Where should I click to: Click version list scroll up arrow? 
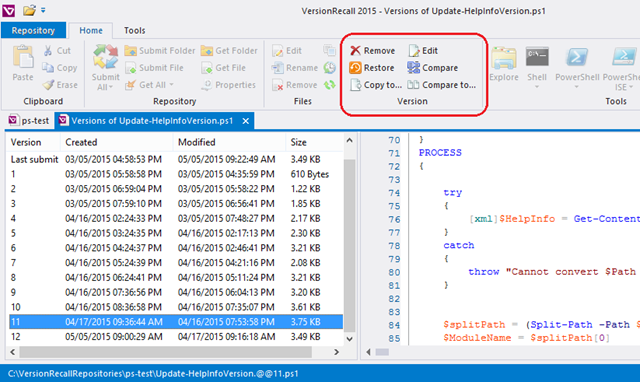(x=349, y=140)
